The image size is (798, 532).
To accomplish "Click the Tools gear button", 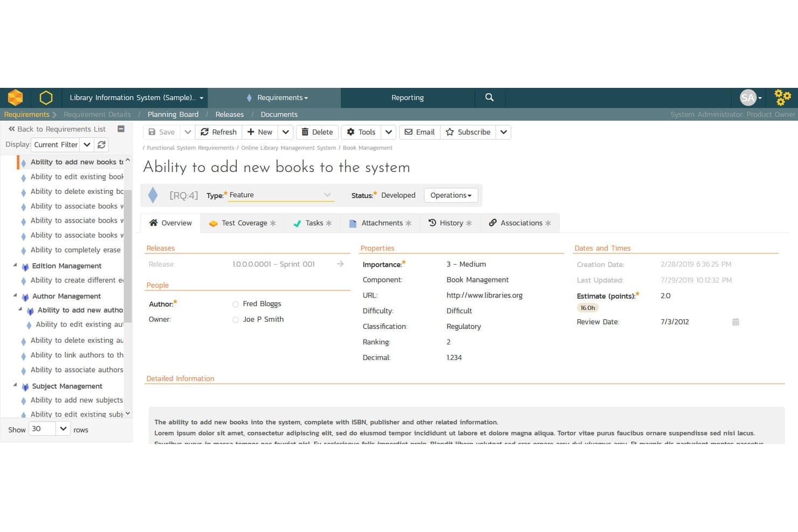I will (361, 132).
